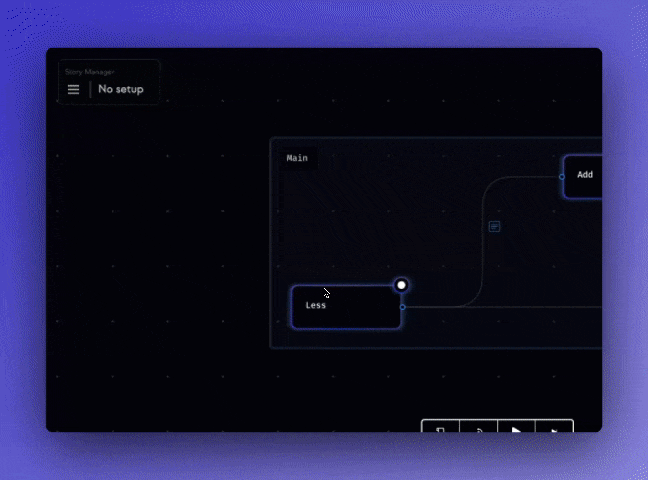Viewport: 648px width, 480px height.
Task: Select the Add node
Action: pos(584,176)
